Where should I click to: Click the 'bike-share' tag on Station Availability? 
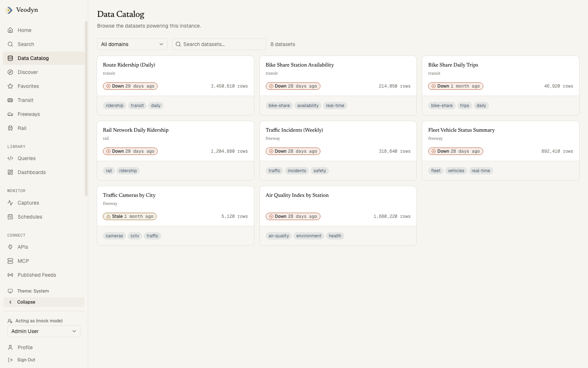[x=279, y=106]
